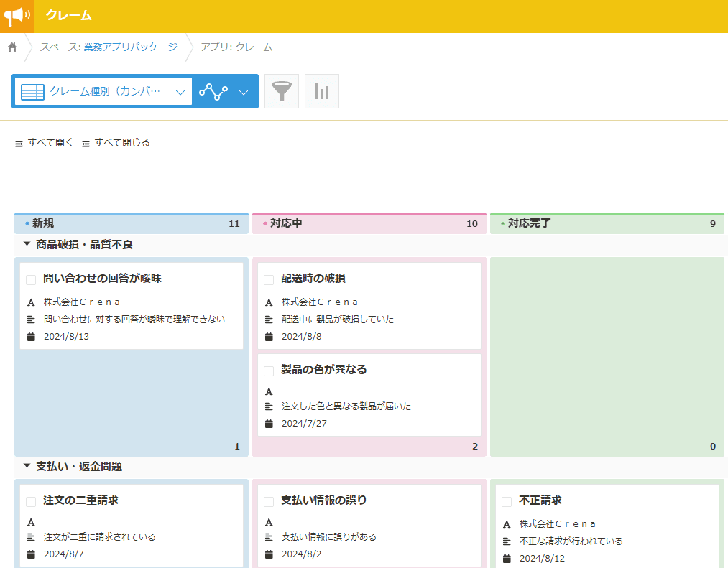Open the bar chart aggregate button
This screenshot has height=568, width=728.
coord(322,91)
